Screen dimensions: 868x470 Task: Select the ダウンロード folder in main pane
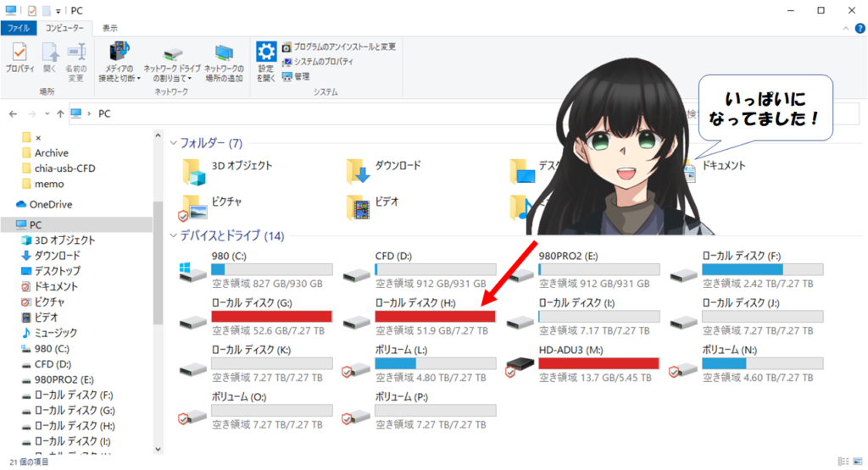click(x=383, y=171)
